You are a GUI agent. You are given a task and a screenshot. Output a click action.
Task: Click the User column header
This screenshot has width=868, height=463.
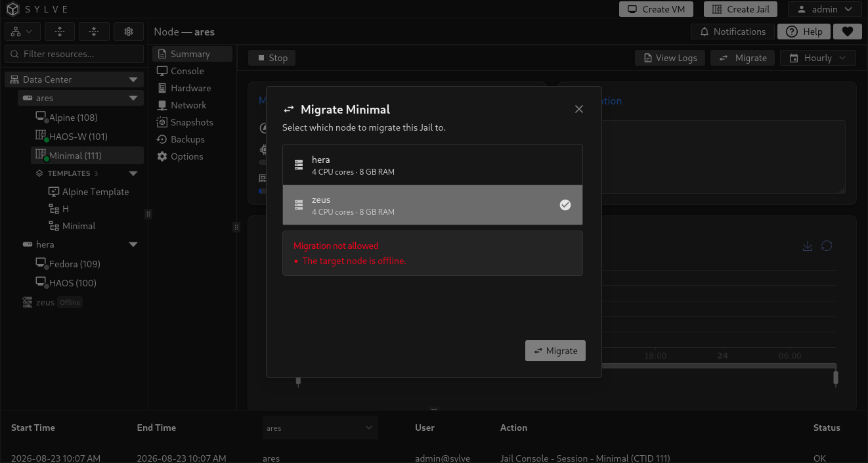coord(425,428)
